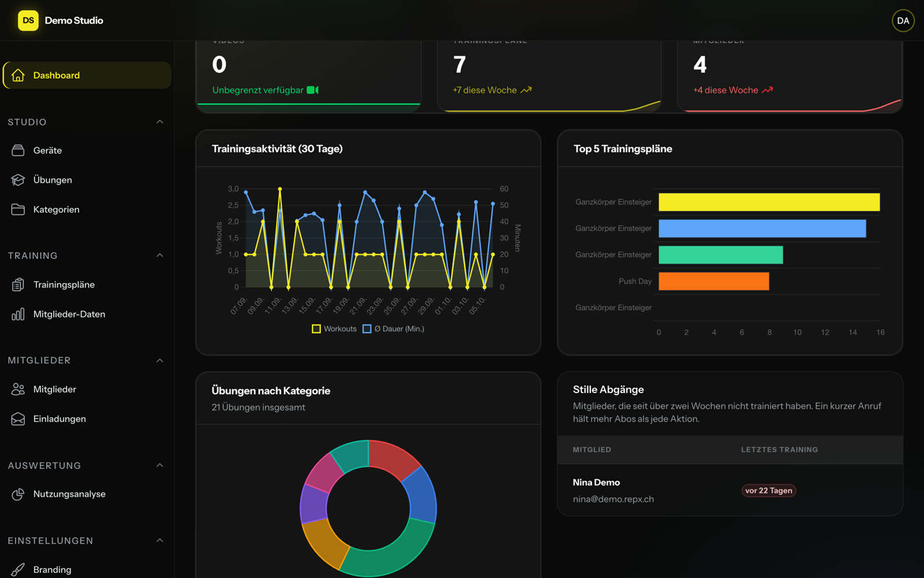924x578 pixels.
Task: Click the +4 diese Woche text
Action: pos(725,90)
